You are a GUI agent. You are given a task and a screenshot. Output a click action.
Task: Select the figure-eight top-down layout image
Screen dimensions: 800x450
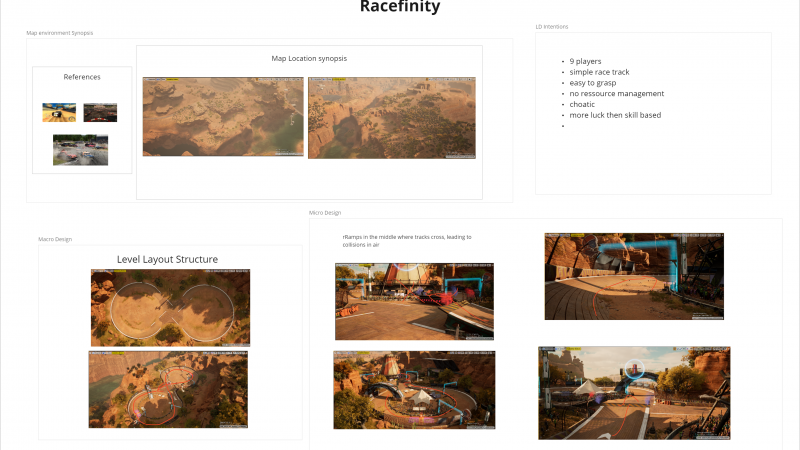170,307
